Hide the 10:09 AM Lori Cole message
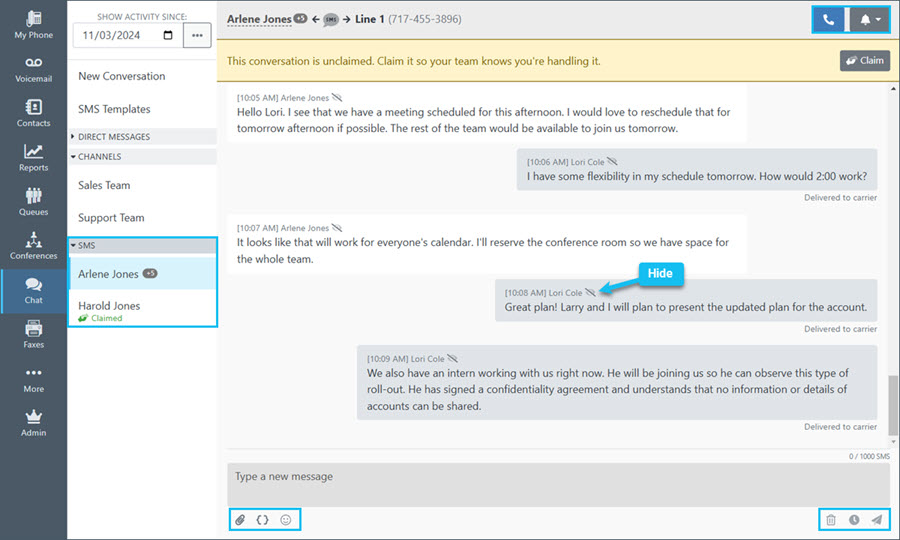 point(452,359)
